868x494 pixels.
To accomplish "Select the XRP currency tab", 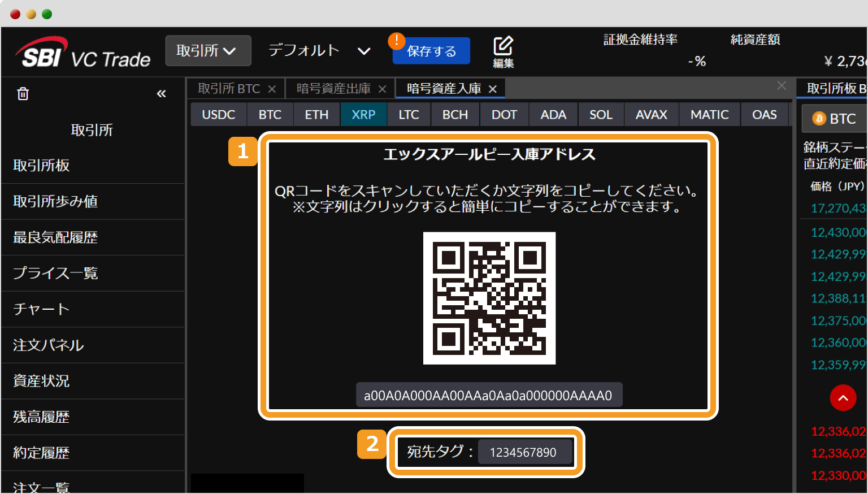I will [x=363, y=115].
